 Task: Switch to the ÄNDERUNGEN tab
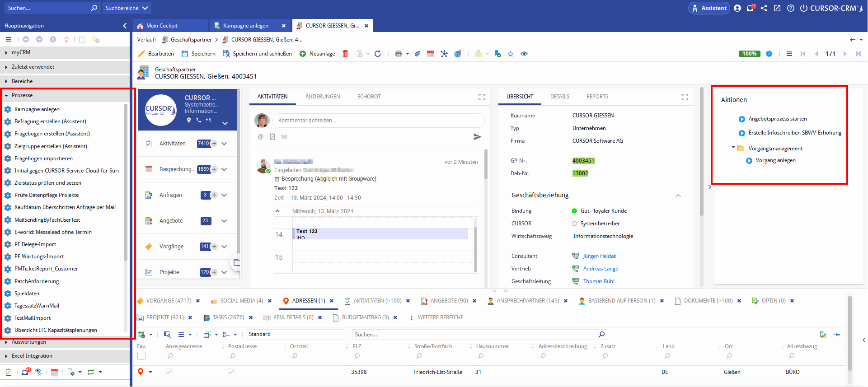323,97
